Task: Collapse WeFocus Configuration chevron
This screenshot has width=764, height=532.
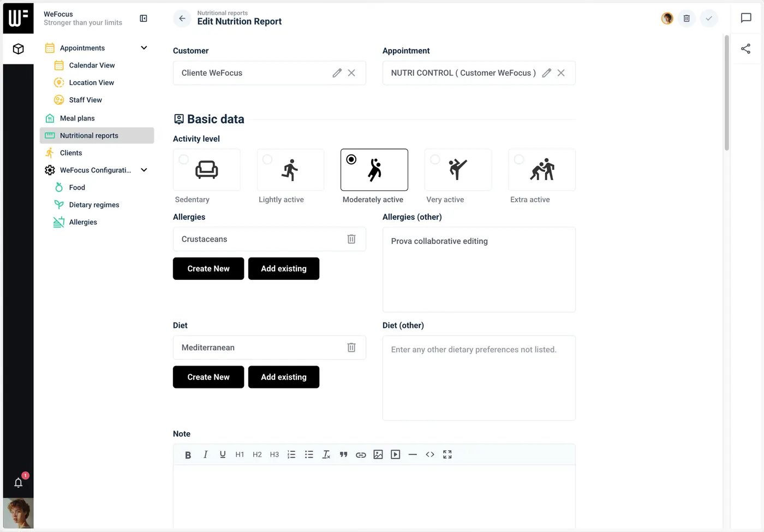Action: tap(144, 170)
